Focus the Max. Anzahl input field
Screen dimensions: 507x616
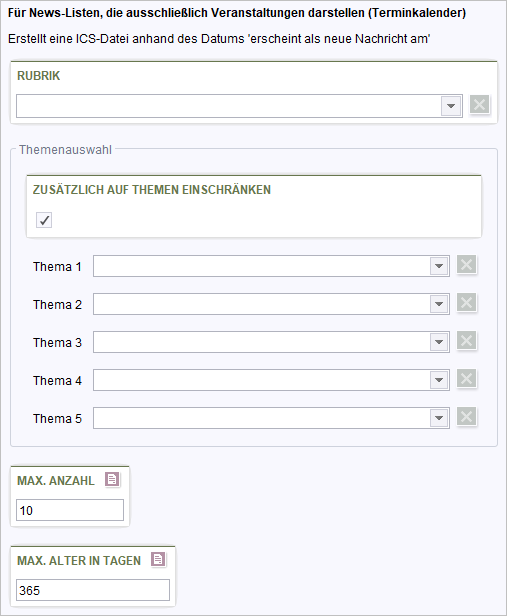pos(70,510)
